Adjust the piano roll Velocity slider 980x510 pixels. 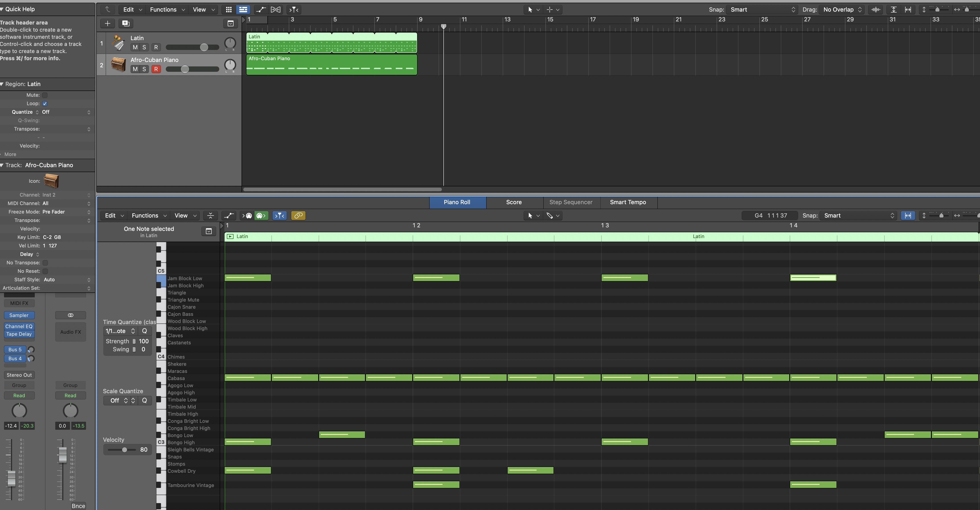[124, 450]
